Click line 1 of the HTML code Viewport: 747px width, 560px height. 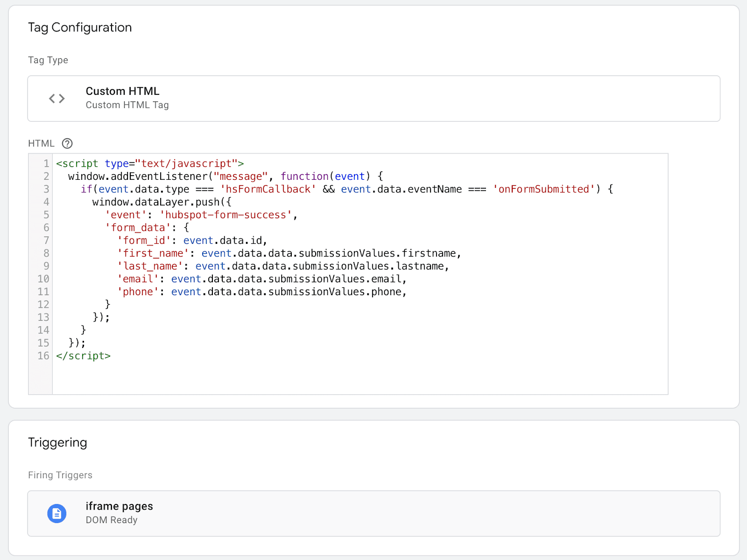(149, 163)
